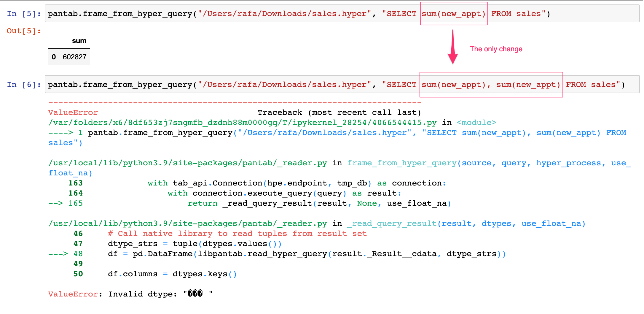Click traceback line 164 execute_query
This screenshot has width=644, height=314.
pos(284,193)
